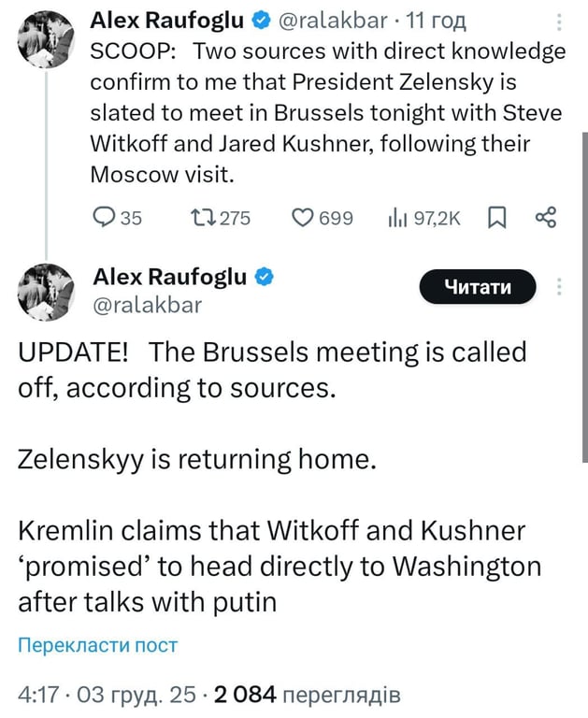This screenshot has height=718, width=588.
Task: Open more options on the first tweet
Action: tap(560, 22)
